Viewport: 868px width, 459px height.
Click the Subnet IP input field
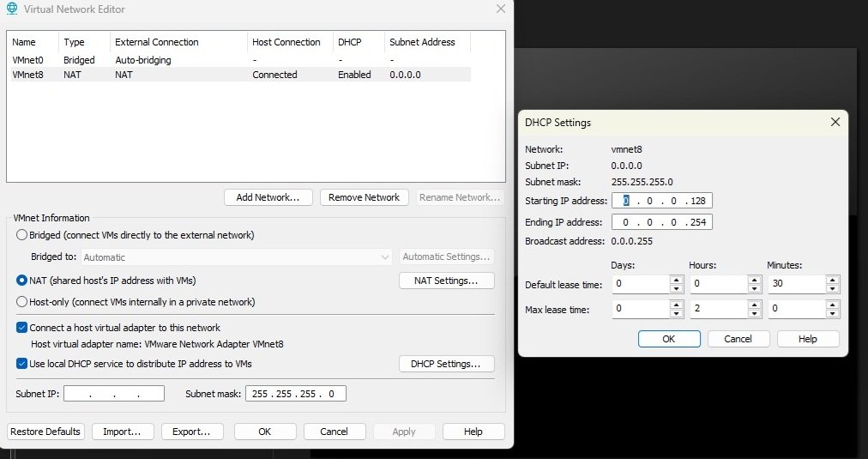pyautogui.click(x=114, y=394)
